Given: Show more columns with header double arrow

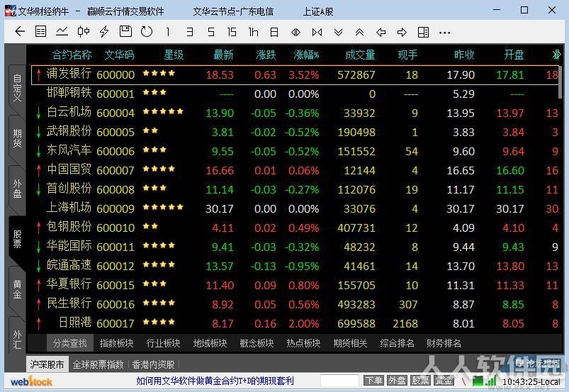Looking at the screenshot, I should tap(556, 55).
